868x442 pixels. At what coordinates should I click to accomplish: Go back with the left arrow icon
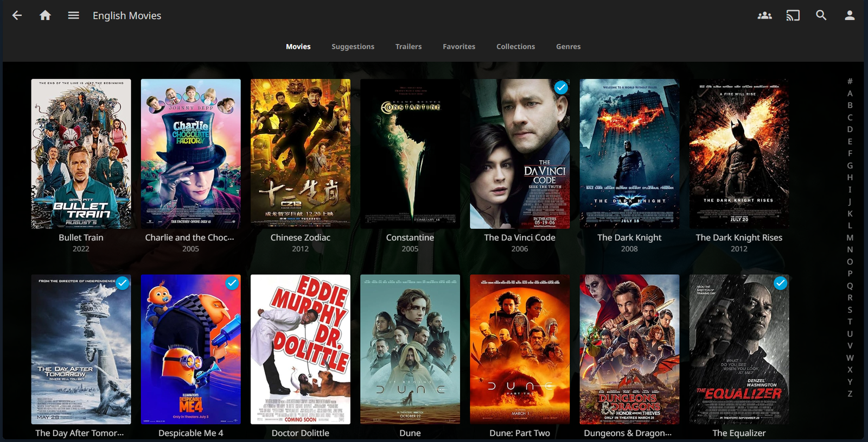[x=17, y=16]
